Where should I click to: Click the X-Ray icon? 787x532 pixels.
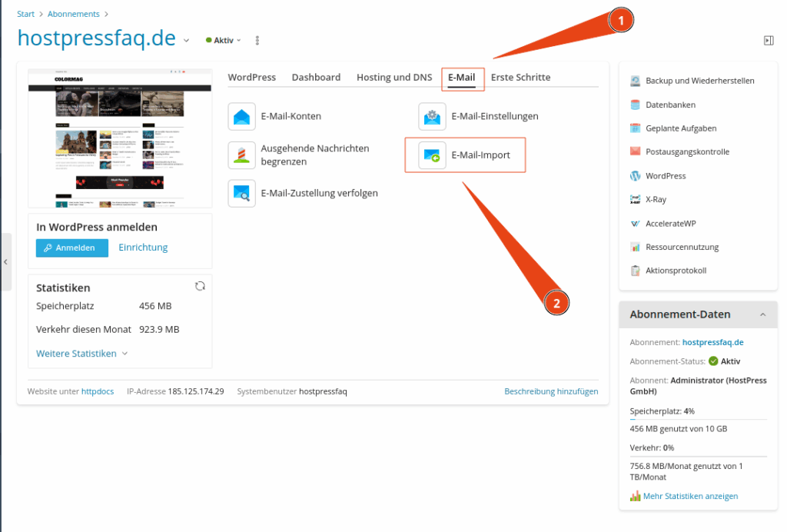(635, 199)
